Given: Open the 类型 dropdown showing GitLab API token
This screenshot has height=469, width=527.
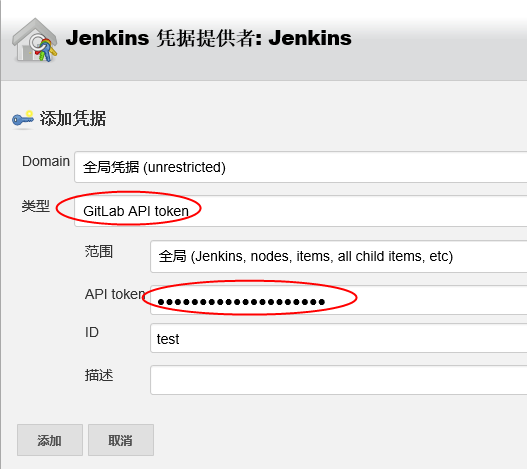Looking at the screenshot, I should click(x=300, y=211).
